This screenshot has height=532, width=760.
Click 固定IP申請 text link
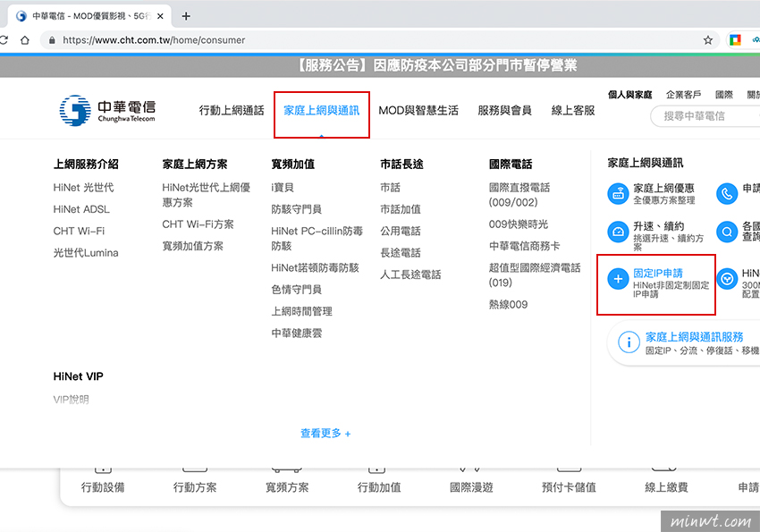(x=658, y=274)
